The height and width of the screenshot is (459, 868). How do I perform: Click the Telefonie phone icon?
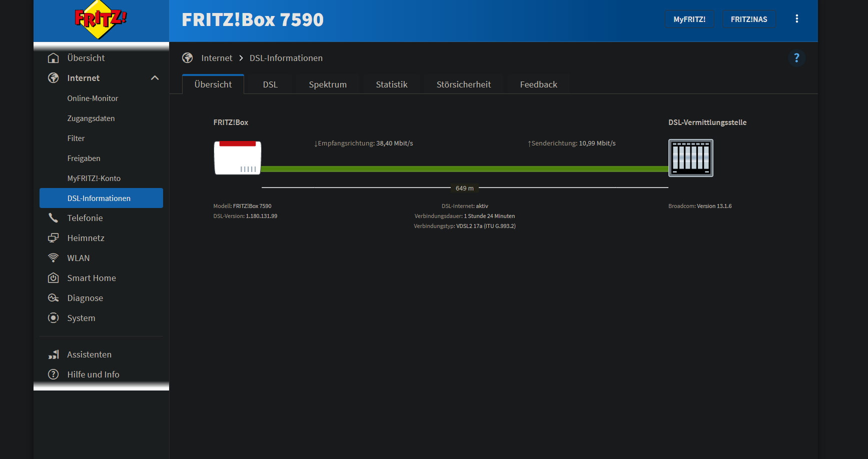click(x=54, y=218)
